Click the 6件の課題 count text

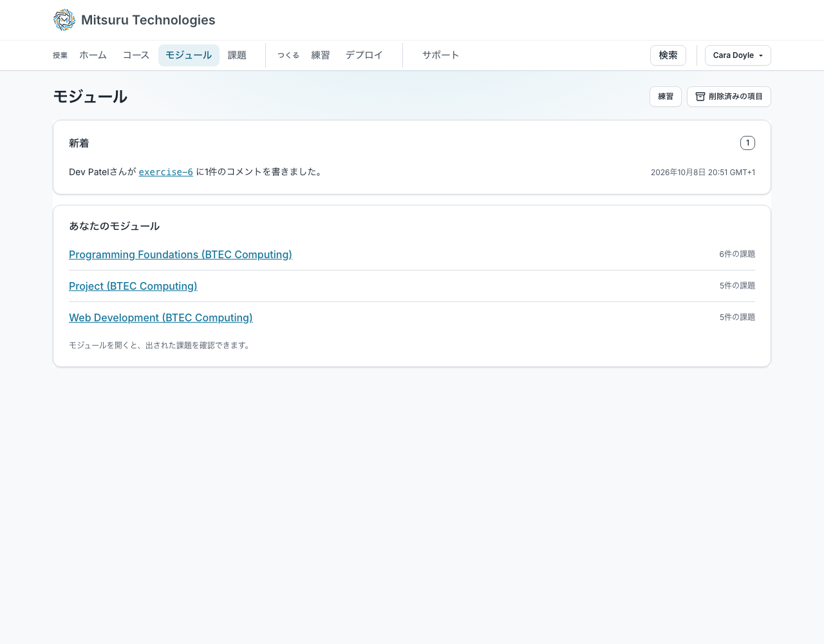[x=737, y=254]
